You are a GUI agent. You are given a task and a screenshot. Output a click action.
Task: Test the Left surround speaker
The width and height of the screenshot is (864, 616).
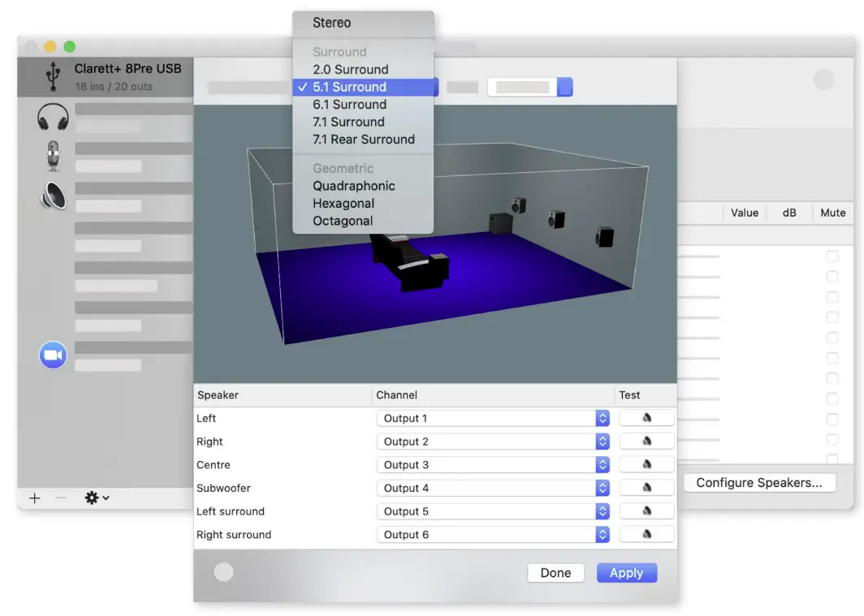647,510
